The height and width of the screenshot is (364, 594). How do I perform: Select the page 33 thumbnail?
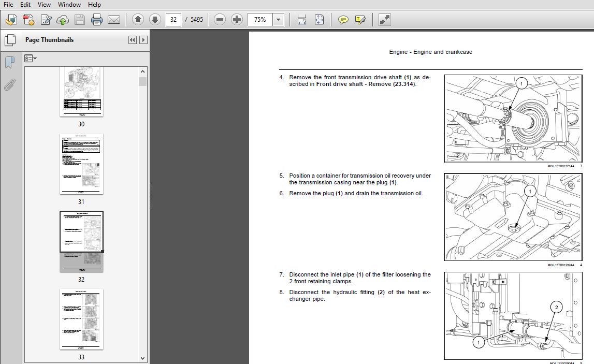pos(81,319)
